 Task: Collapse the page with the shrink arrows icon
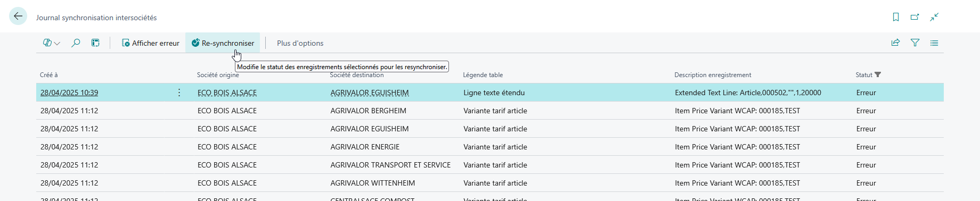tap(934, 17)
